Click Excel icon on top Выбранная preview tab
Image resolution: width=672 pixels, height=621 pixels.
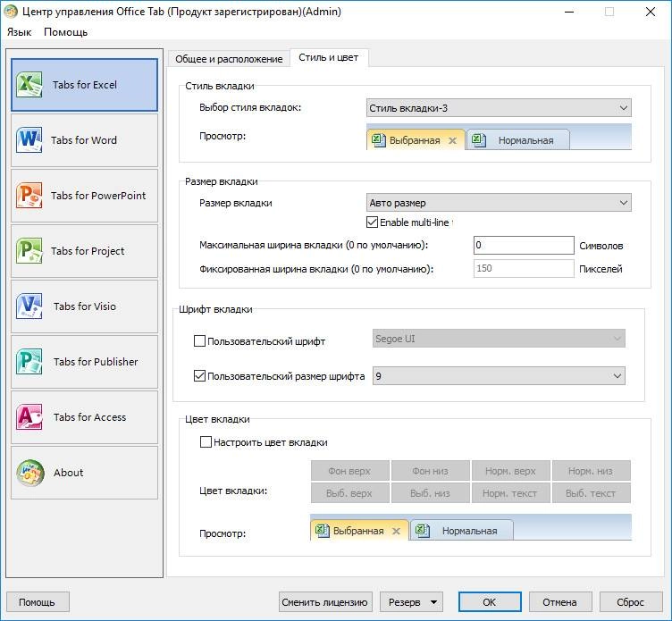click(x=378, y=139)
